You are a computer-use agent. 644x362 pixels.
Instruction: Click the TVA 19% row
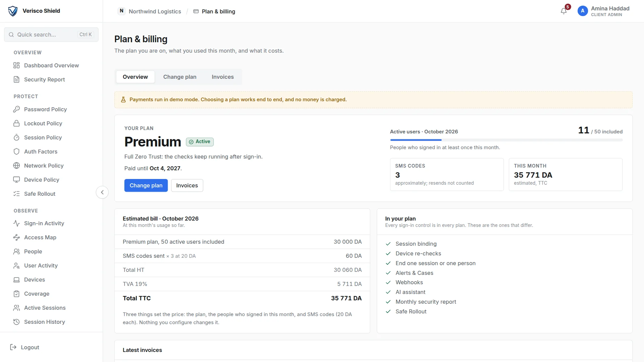coord(242,284)
